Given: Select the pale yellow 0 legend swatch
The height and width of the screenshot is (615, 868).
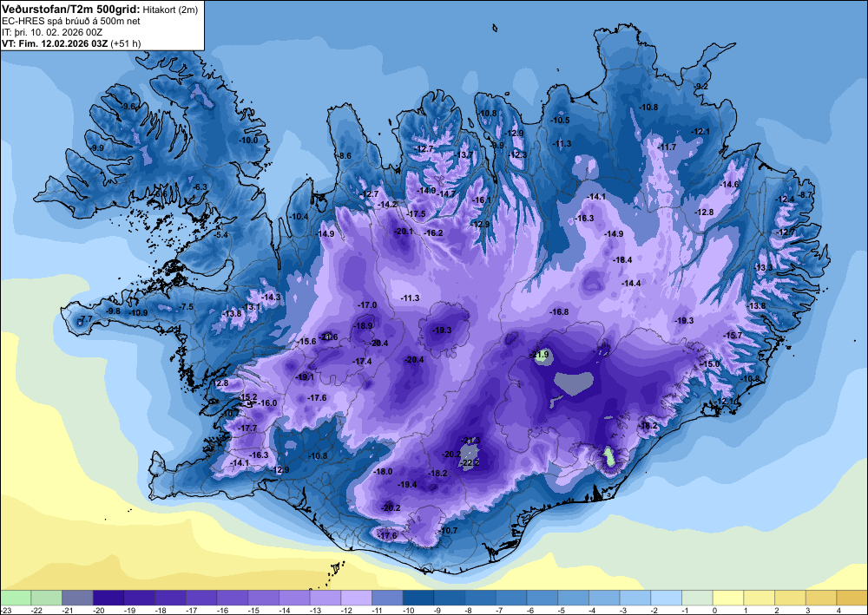Looking at the screenshot, I should 728,598.
